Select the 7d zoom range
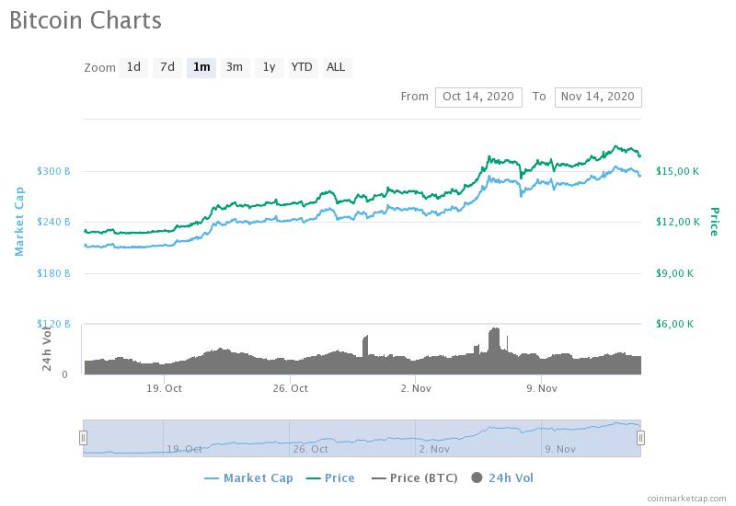Image resolution: width=736 pixels, height=506 pixels. click(x=167, y=68)
